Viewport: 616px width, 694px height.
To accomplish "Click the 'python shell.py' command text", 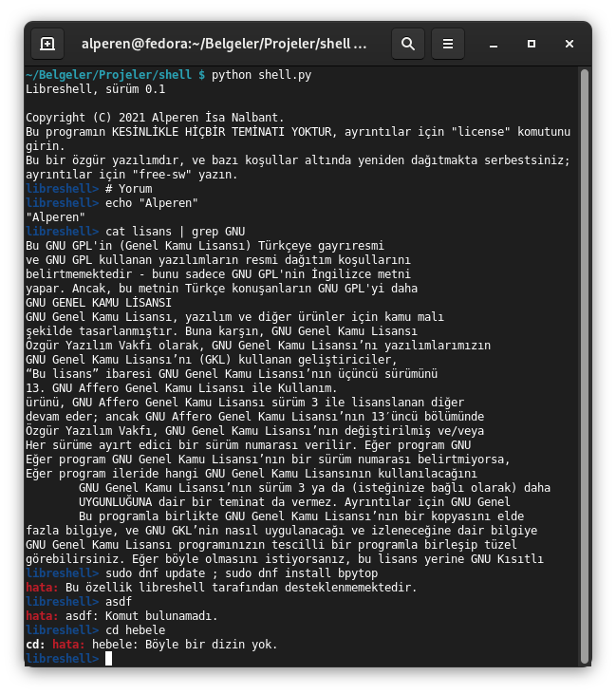I will [262, 75].
